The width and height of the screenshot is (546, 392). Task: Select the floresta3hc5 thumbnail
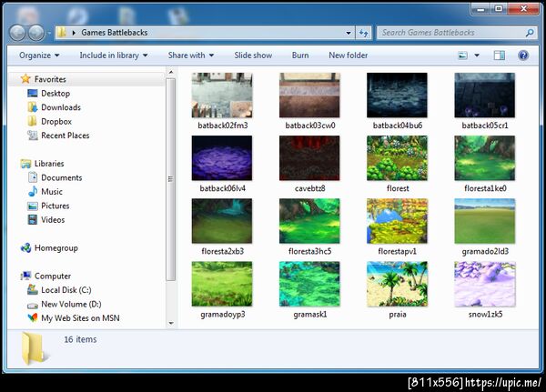point(309,221)
